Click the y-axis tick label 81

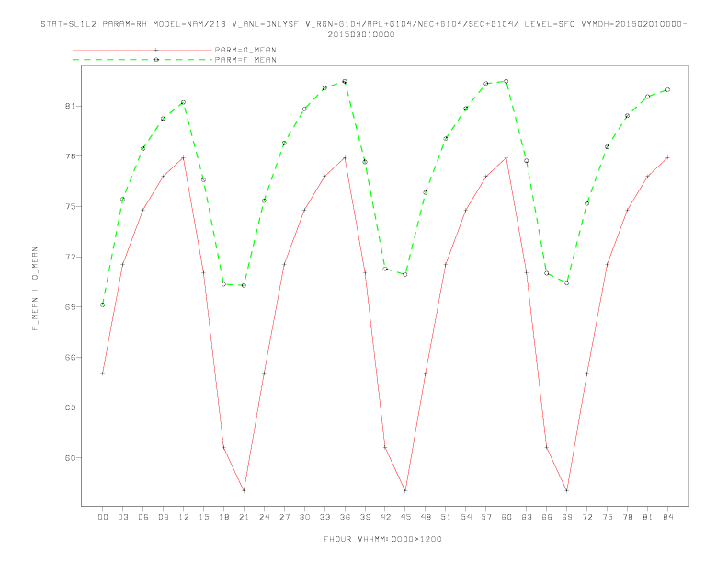(70, 106)
